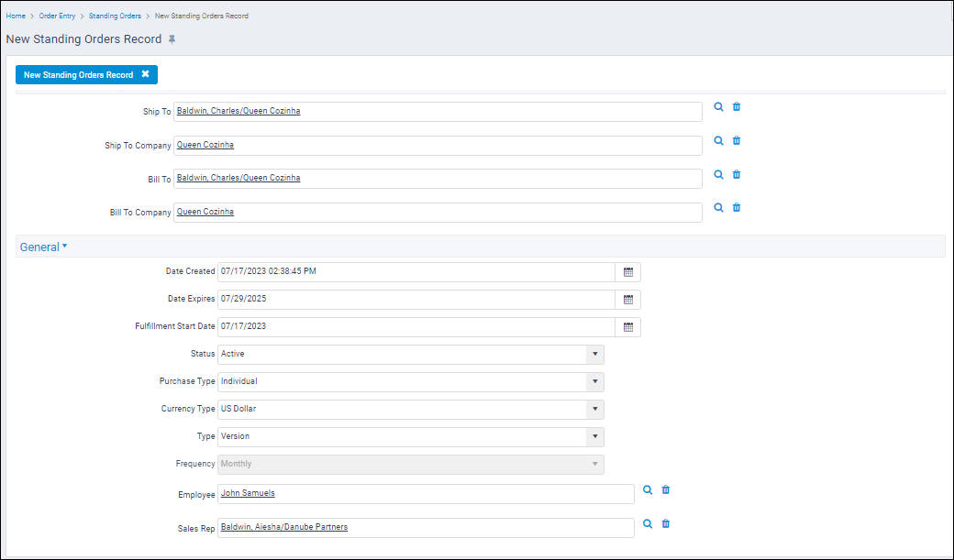Open the Date Expires calendar picker
The height and width of the screenshot is (560, 954).
click(627, 300)
